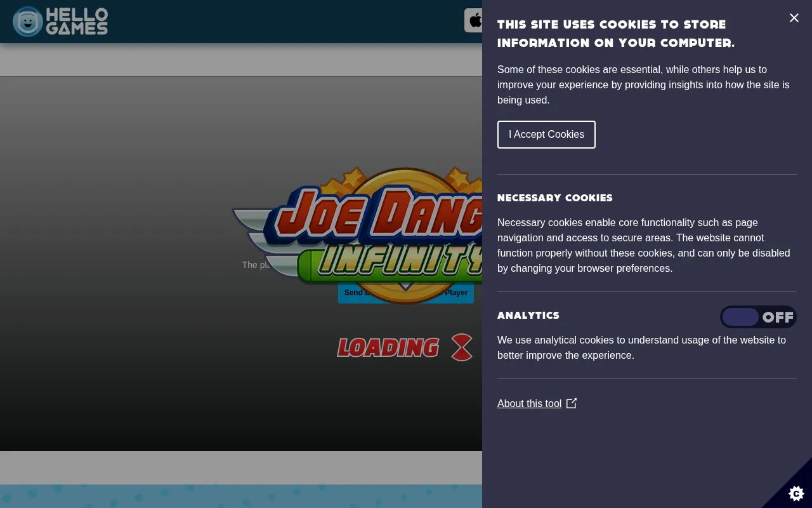Click the 'This site uses cookies' heading
The height and width of the screenshot is (508, 812).
pyautogui.click(x=616, y=34)
